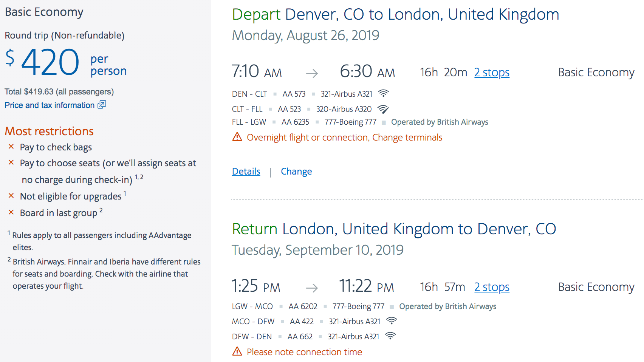Click arrow between 1:25 PM and 11:22 PM
The image size is (644, 362).
pos(312,288)
